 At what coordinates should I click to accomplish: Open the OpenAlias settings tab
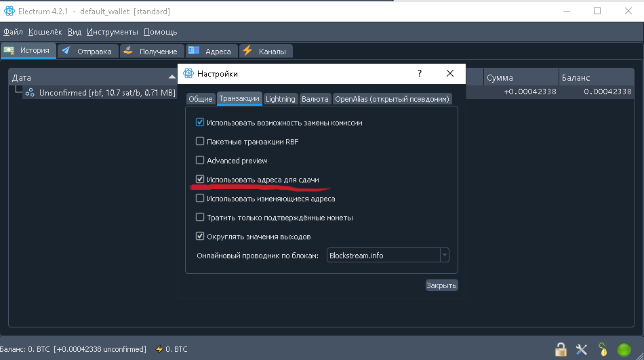[x=393, y=99]
